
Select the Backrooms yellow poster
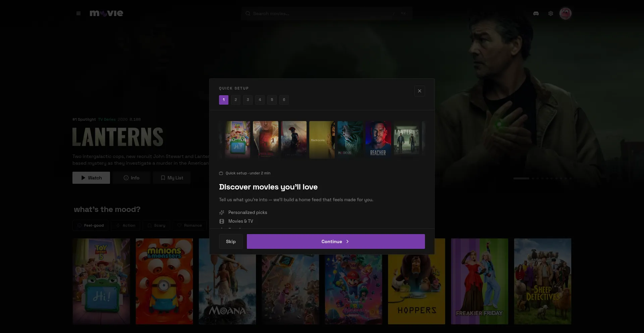coord(322,140)
